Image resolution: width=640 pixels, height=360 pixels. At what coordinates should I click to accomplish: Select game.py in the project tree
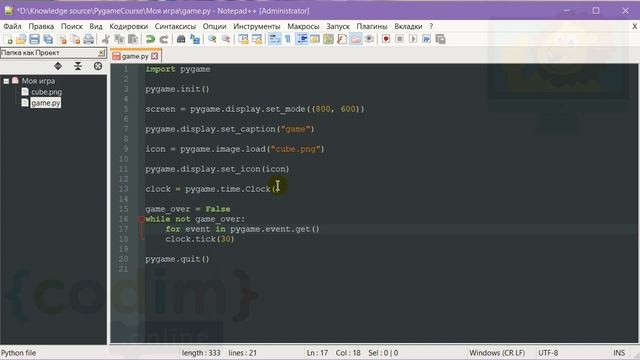point(46,103)
